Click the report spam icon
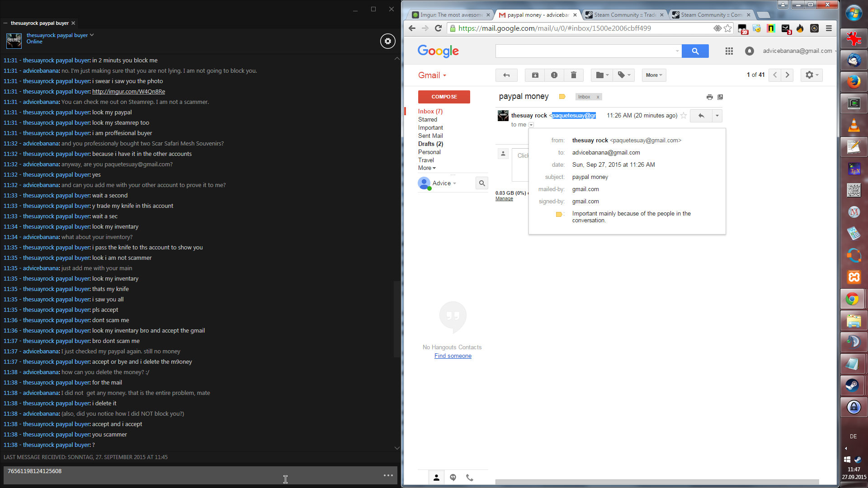Screen dimensions: 868x488 click(554, 75)
